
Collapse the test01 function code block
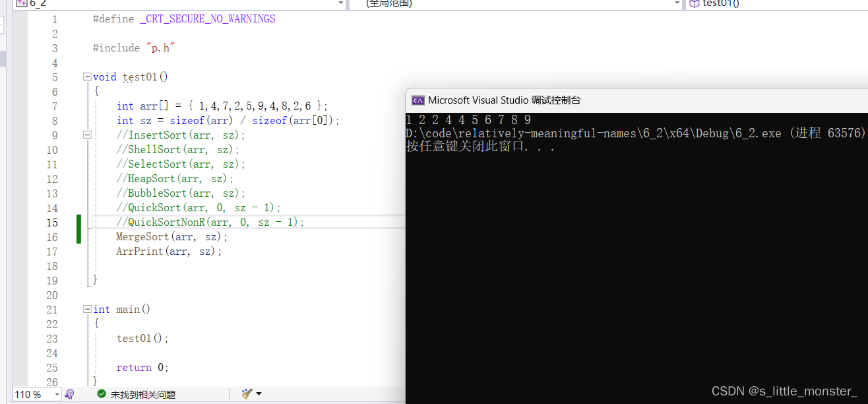87,77
